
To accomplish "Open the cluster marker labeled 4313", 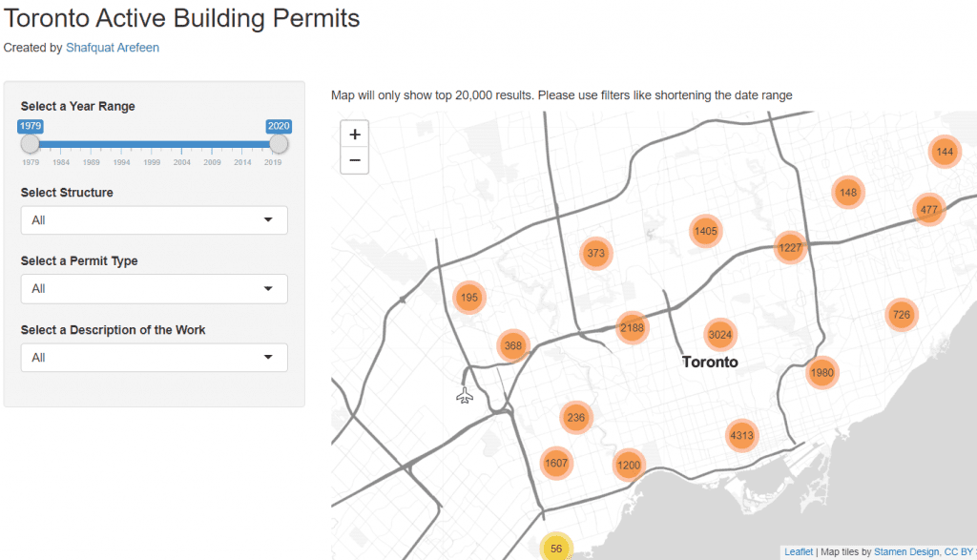I will [741, 436].
